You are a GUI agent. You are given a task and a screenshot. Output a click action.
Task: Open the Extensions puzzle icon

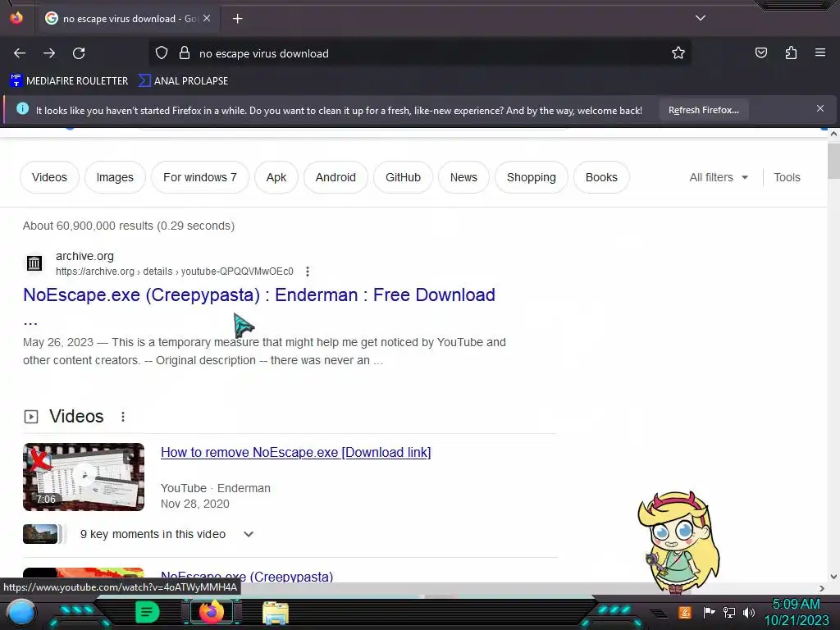[x=791, y=52]
